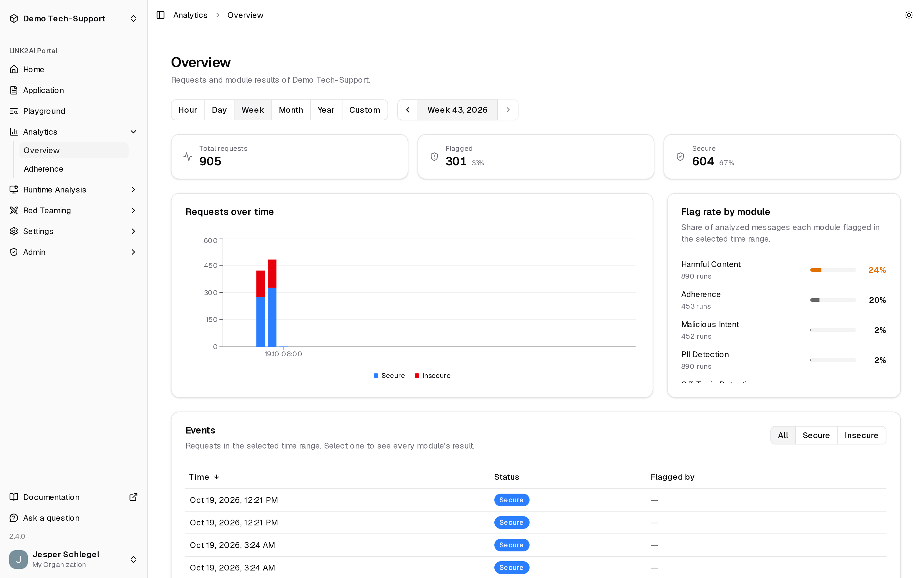
Task: Select the Week tab
Action: pos(252,110)
